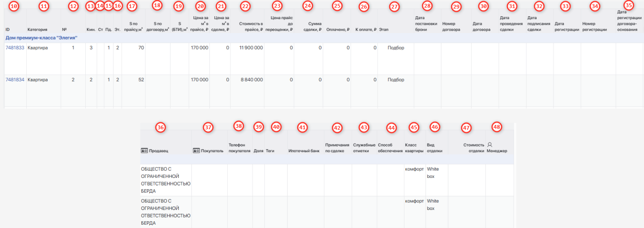Click the Цена за м² в сделке header
Viewport: 644px width, 228px height.
(x=221, y=23)
